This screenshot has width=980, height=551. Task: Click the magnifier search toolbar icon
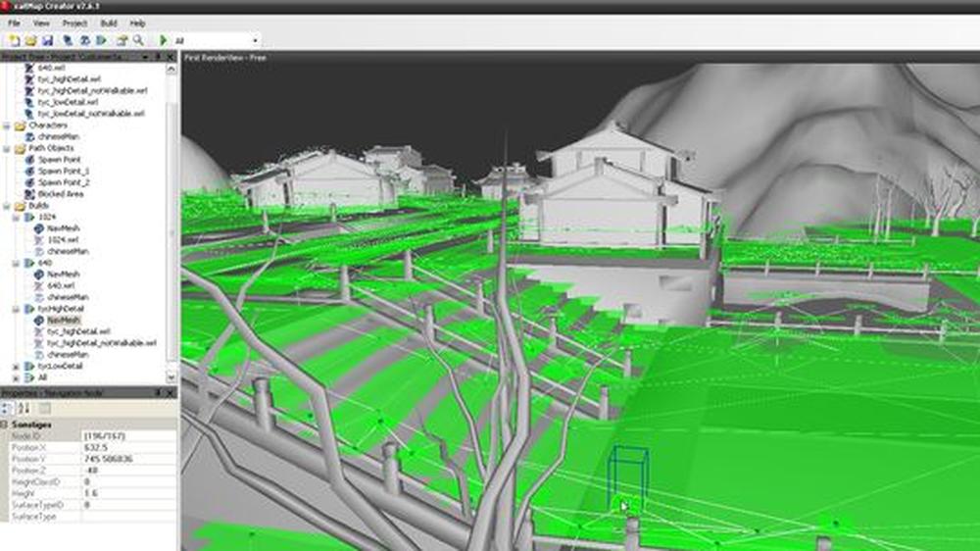coord(138,40)
